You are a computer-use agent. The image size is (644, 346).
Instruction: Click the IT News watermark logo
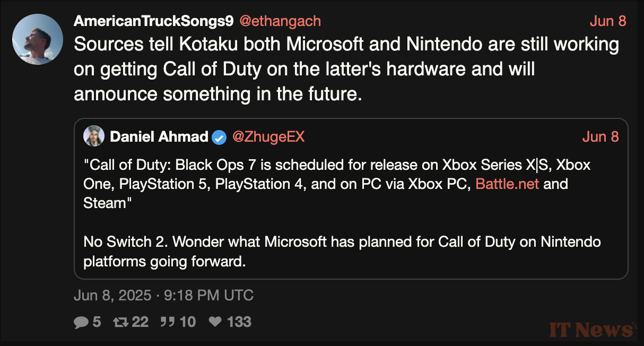tap(593, 330)
